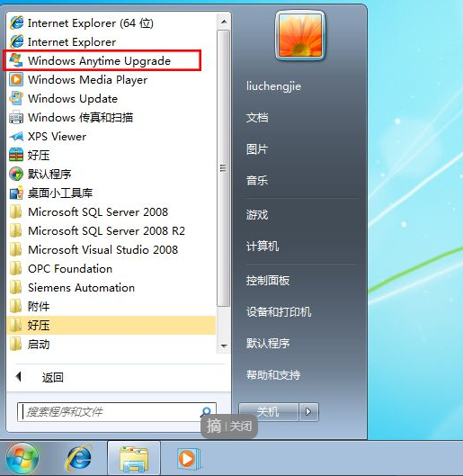This screenshot has width=463, height=476.
Task: Click the magnifier search icon in search box
Action: pos(206,412)
